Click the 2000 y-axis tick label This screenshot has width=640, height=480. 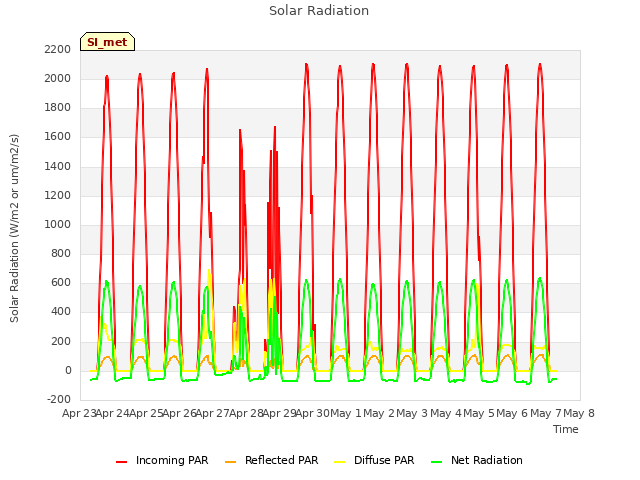(58, 78)
